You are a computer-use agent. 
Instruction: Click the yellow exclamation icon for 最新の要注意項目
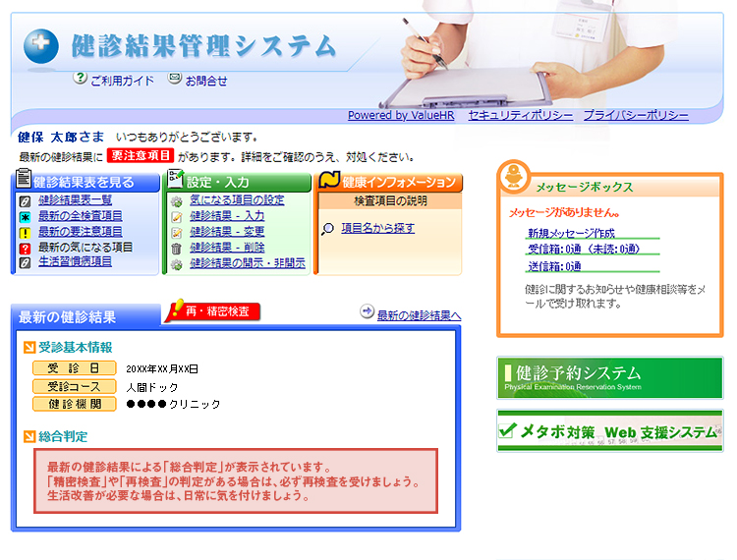click(25, 233)
